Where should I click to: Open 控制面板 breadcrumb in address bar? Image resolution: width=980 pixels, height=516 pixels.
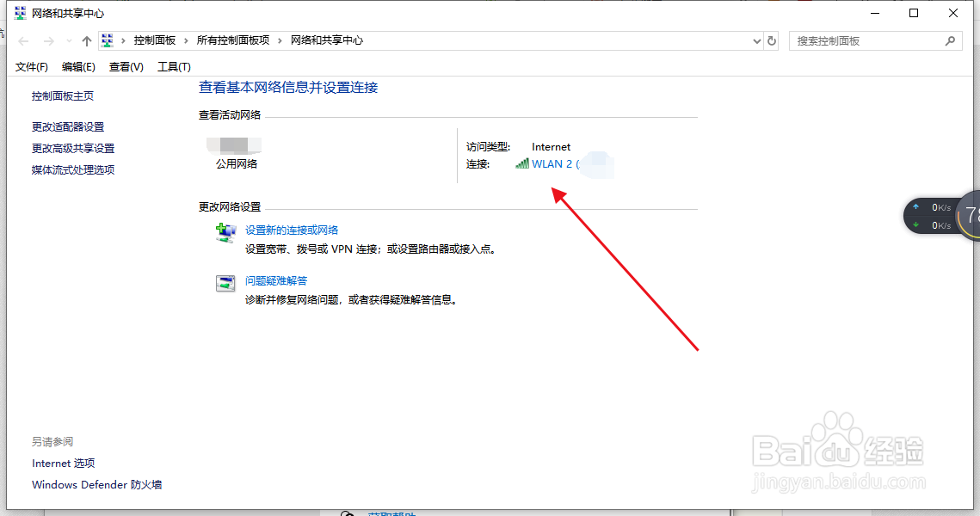[154, 40]
